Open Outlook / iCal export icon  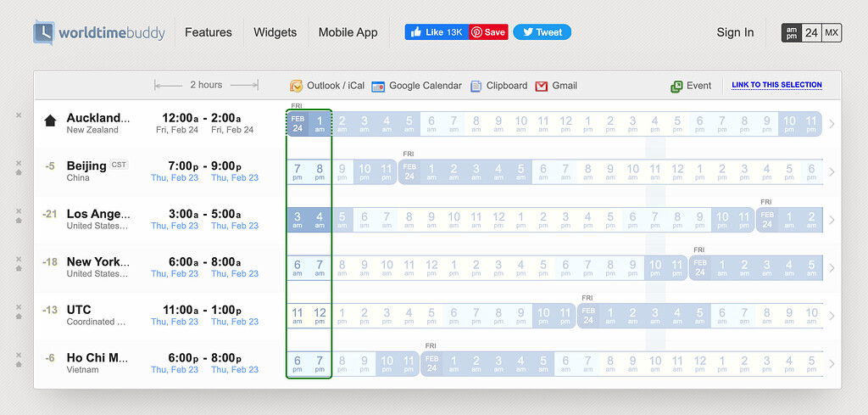tap(296, 86)
